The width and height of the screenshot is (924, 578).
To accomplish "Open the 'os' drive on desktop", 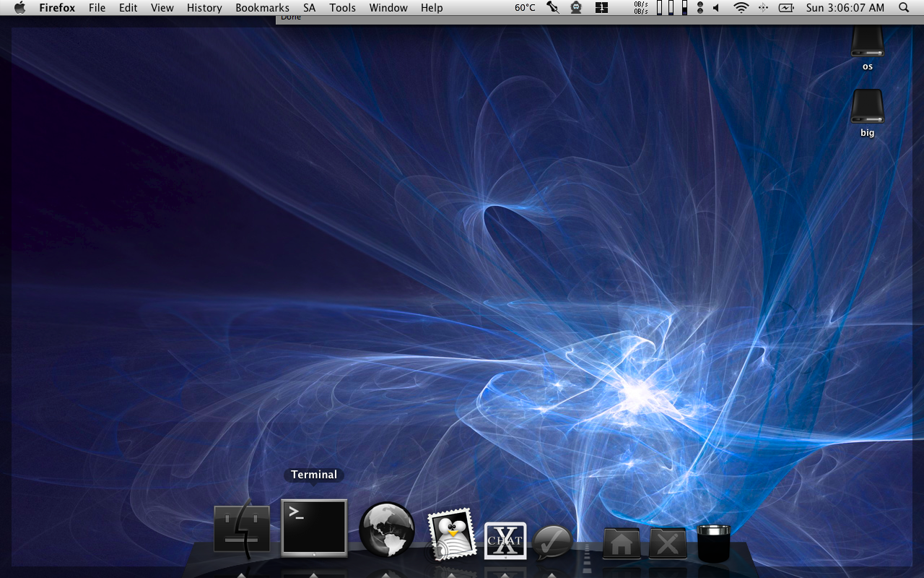I will 867,43.
